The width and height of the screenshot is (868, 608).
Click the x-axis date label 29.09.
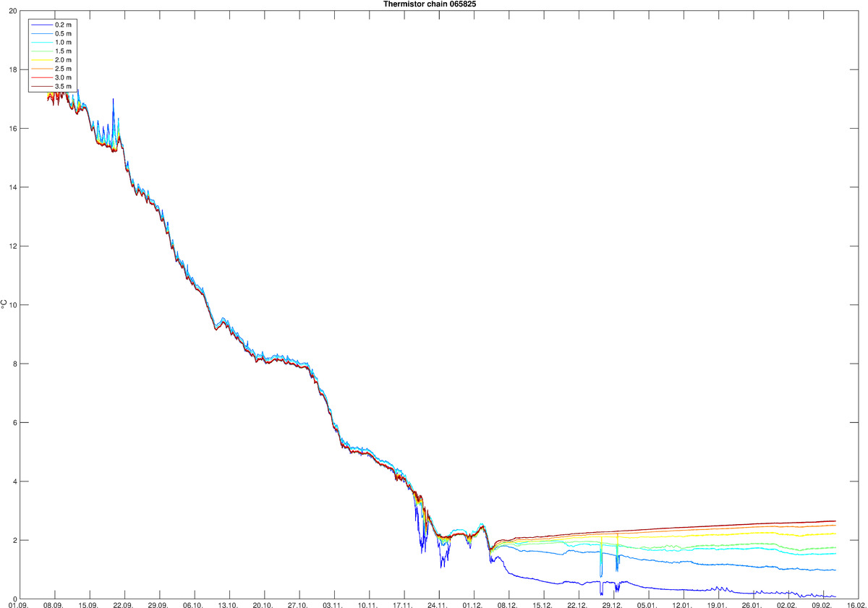click(158, 604)
